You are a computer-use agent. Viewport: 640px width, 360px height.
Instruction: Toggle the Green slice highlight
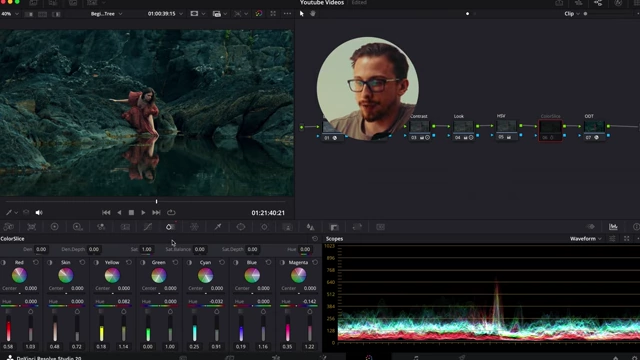click(143, 262)
